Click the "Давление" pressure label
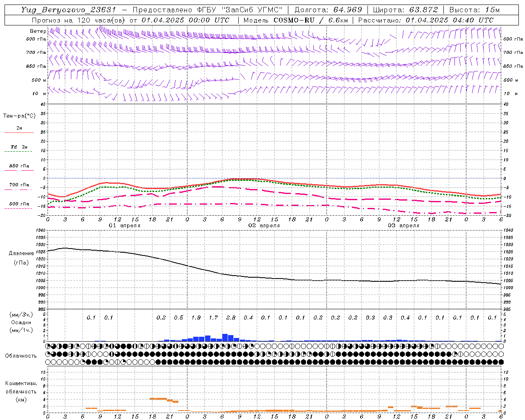Image resolution: width=525 pixels, height=420 pixels. pyautogui.click(x=21, y=253)
